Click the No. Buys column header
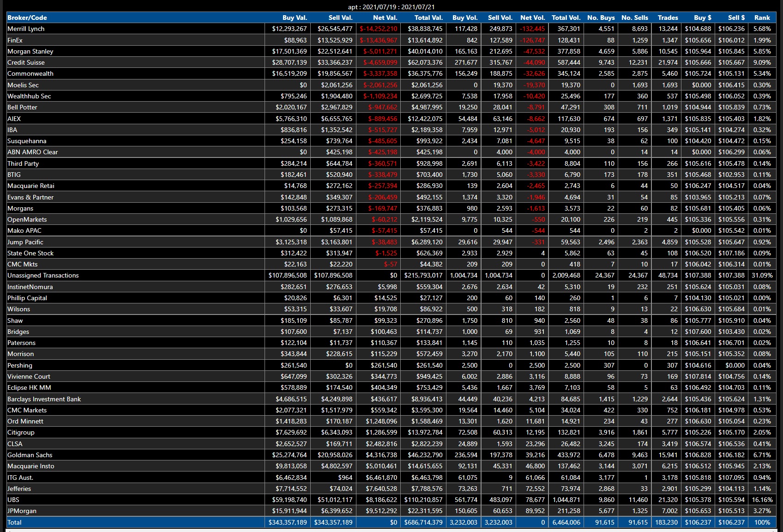 pos(601,18)
